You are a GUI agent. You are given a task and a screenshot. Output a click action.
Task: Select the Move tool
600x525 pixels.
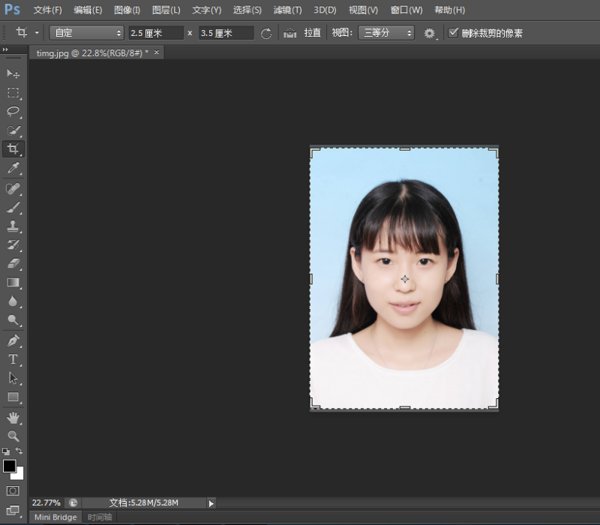13,73
